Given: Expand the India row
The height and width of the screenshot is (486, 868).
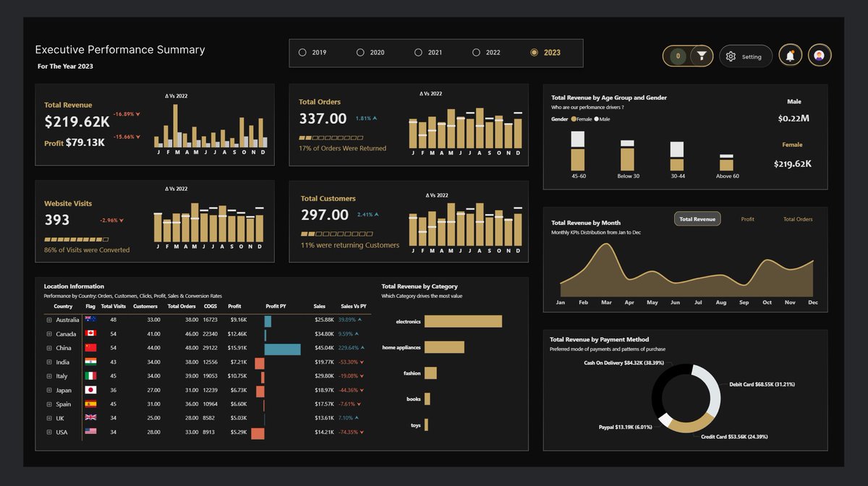Looking at the screenshot, I should click(x=49, y=362).
